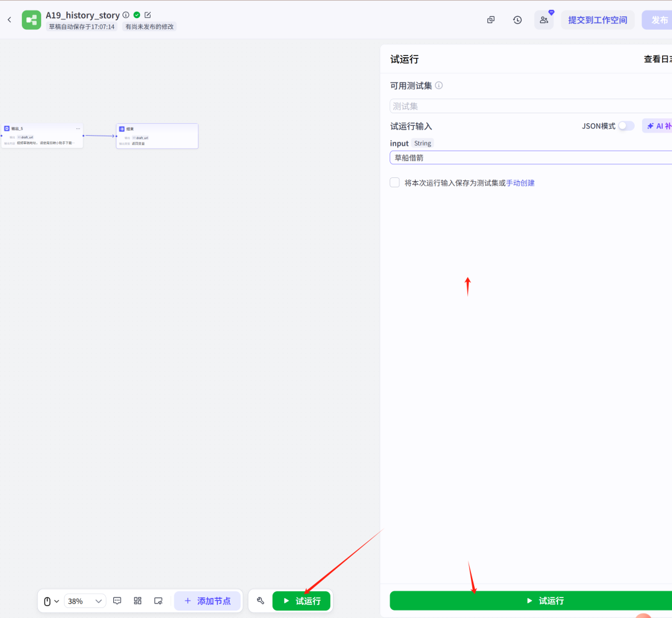Open the 手动创建 link
The width and height of the screenshot is (672, 618).
coord(520,183)
